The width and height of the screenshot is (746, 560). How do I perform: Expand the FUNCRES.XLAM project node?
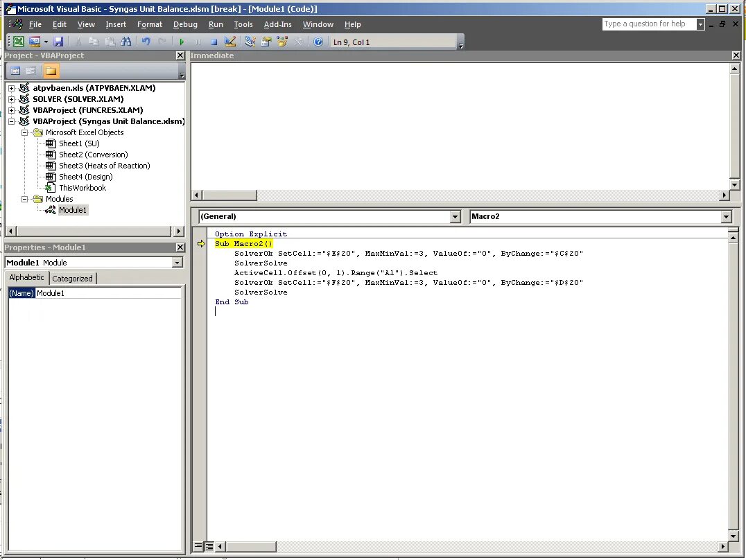point(11,110)
